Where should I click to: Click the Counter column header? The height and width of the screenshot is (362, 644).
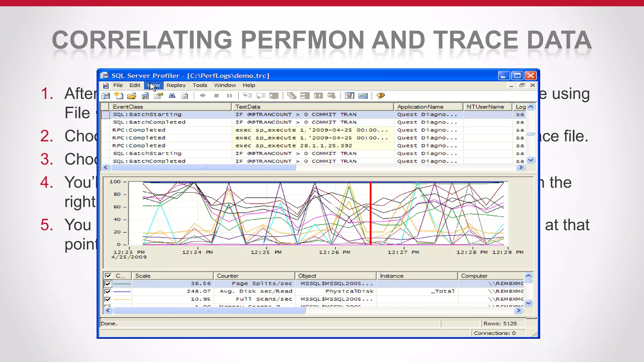coord(254,276)
